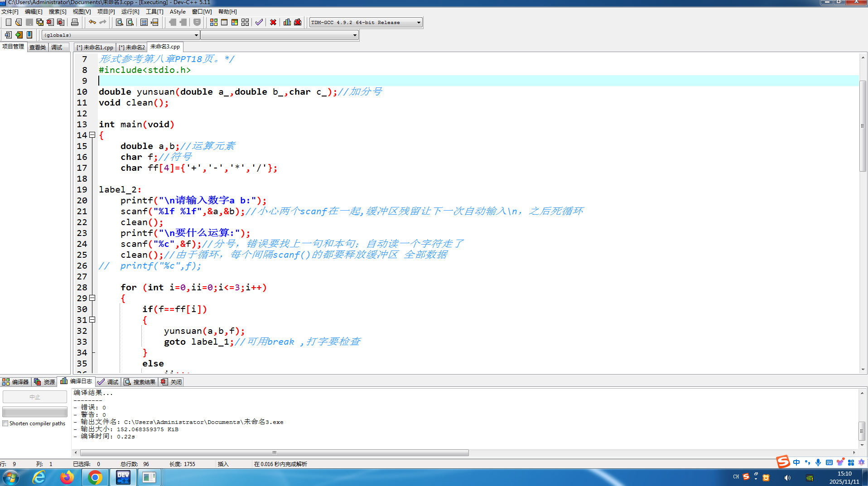Open the Sogou toolbox grid icon

coord(851,462)
